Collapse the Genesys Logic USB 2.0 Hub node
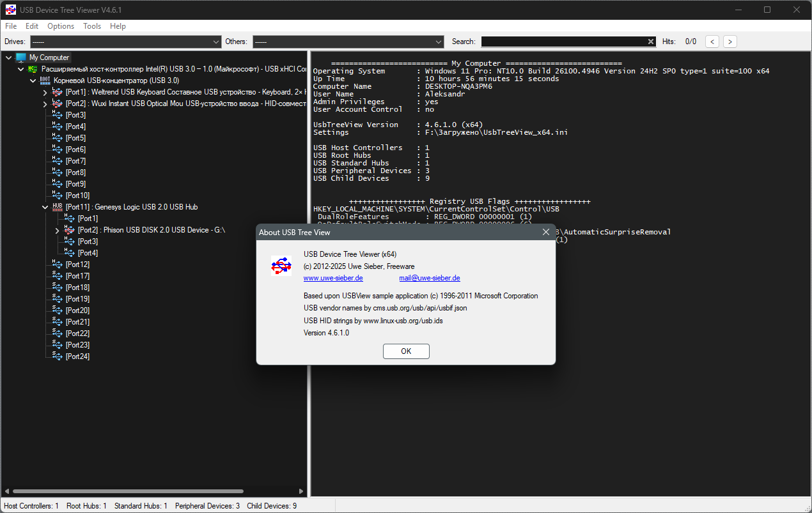 45,207
